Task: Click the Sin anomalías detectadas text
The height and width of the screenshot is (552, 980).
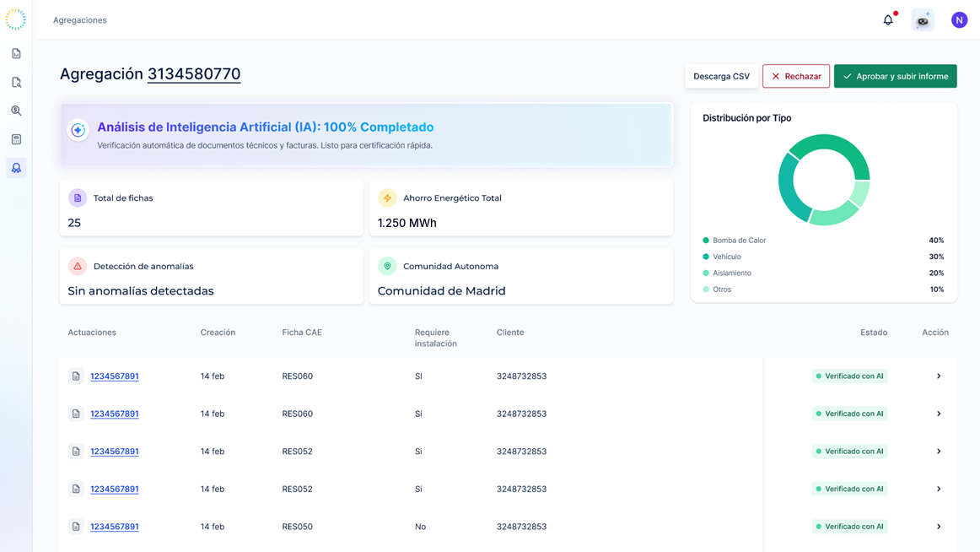Action: 141,291
